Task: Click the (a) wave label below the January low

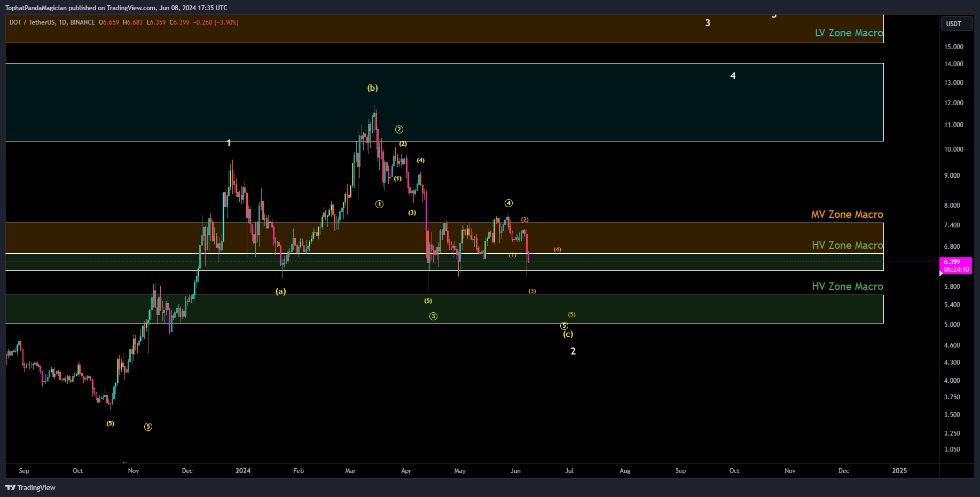Action: click(280, 291)
